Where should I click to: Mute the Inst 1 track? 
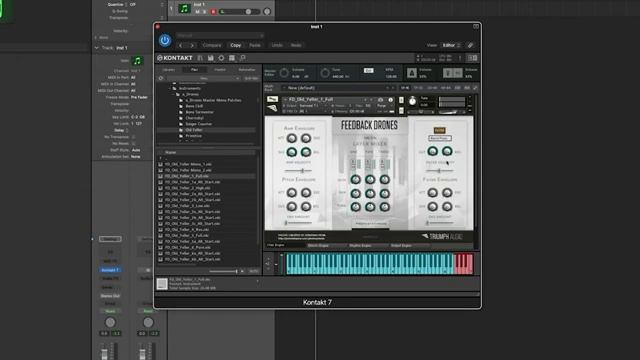[198, 12]
